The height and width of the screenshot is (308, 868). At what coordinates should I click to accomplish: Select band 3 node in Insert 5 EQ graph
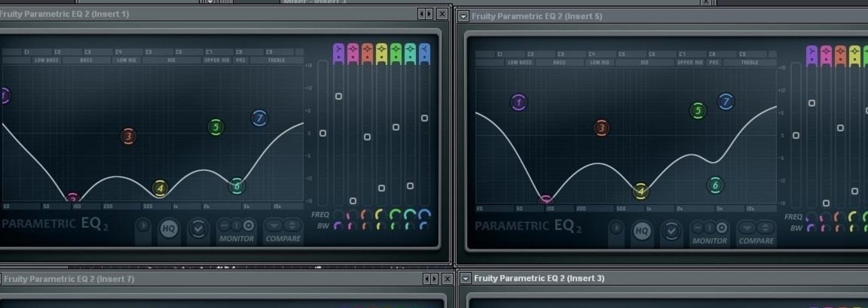pos(601,129)
